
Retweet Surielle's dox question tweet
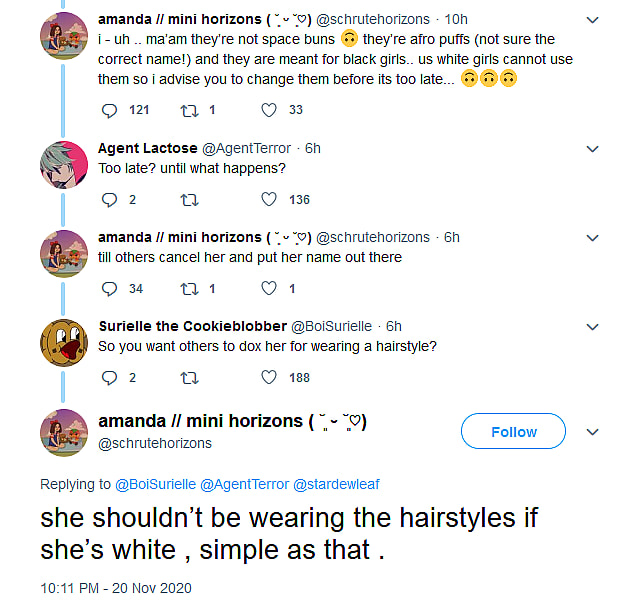[x=185, y=378]
